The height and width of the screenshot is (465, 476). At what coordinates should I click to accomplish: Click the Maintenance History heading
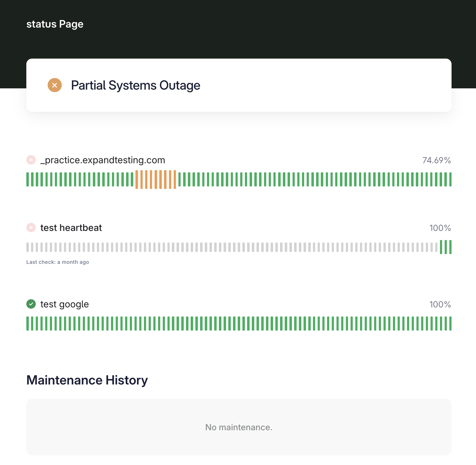pos(87,380)
